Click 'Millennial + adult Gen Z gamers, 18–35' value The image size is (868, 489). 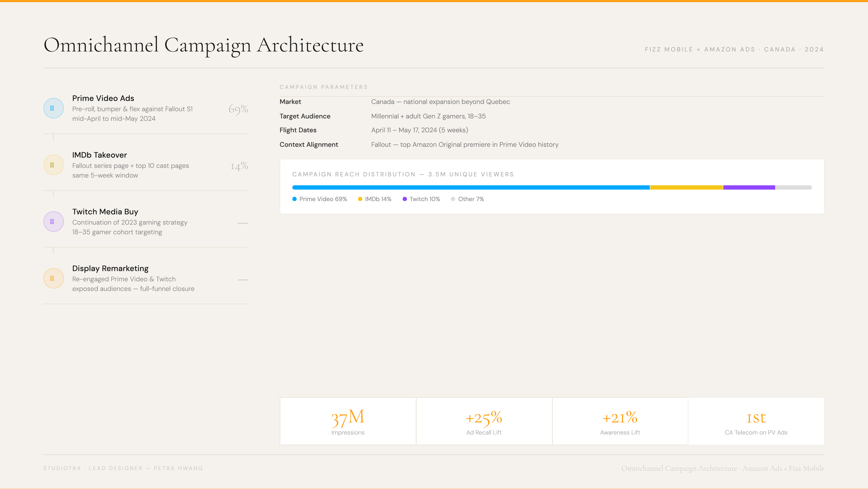click(428, 116)
